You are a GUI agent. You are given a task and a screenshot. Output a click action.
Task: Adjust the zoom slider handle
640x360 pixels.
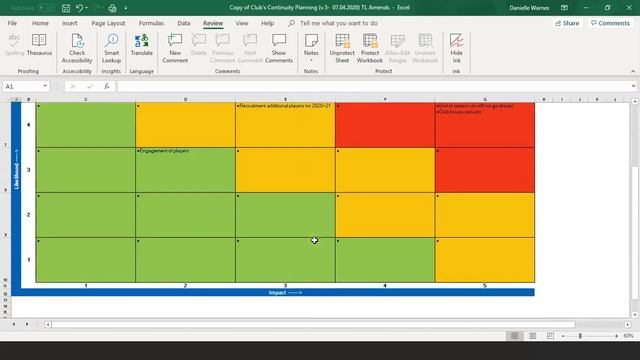tap(580, 336)
